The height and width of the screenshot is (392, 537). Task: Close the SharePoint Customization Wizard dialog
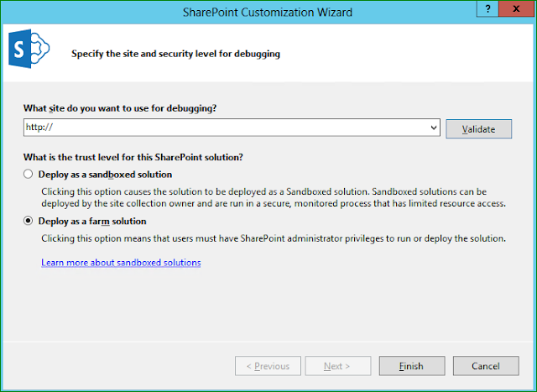(519, 10)
